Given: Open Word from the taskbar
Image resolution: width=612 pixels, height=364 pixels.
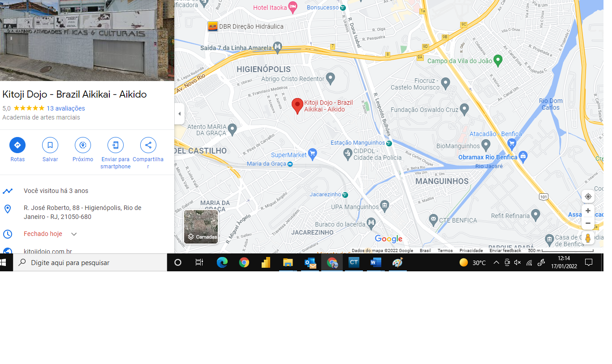Looking at the screenshot, I should pos(375,263).
